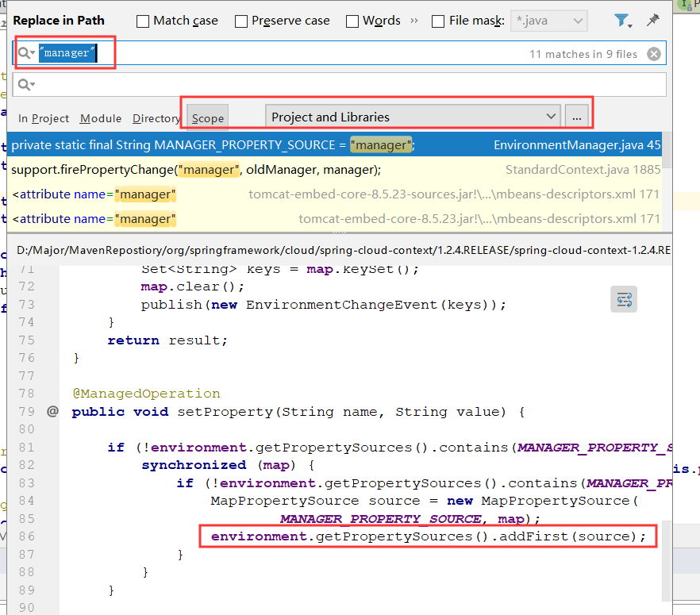
Task: Switch to Module tab
Action: coord(101,119)
